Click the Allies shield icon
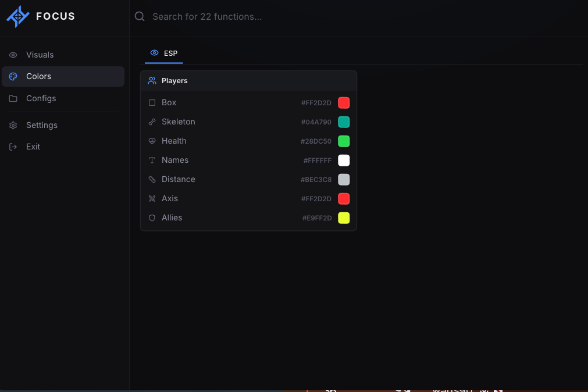Image resolution: width=588 pixels, height=392 pixels. click(x=152, y=218)
